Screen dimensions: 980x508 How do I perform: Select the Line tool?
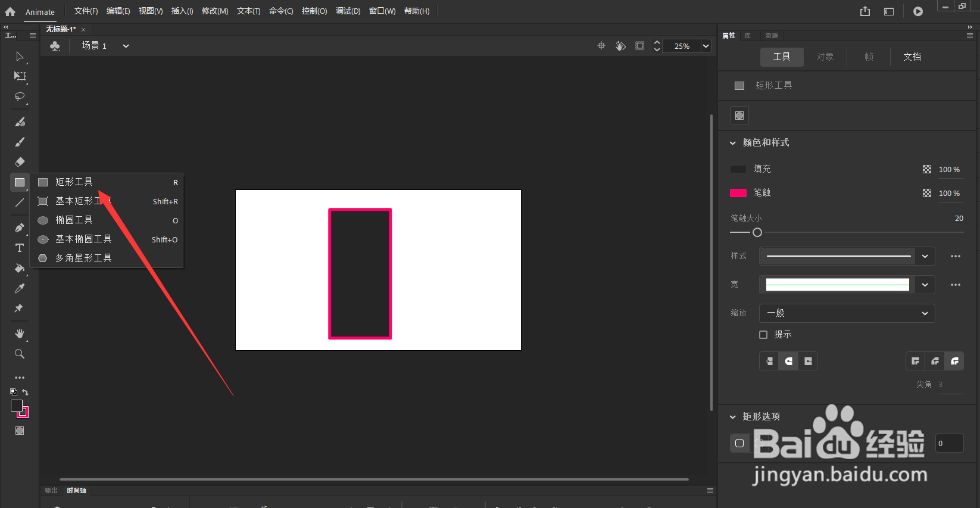pos(20,202)
